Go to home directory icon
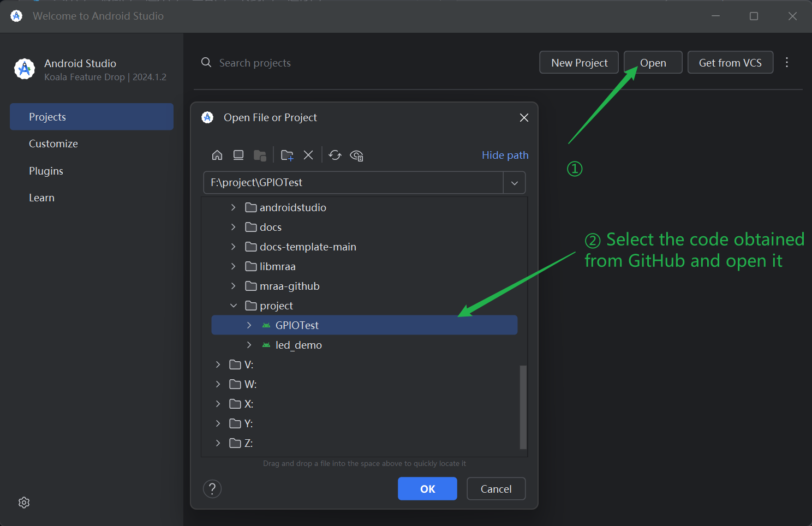This screenshot has width=812, height=526. pyautogui.click(x=217, y=156)
